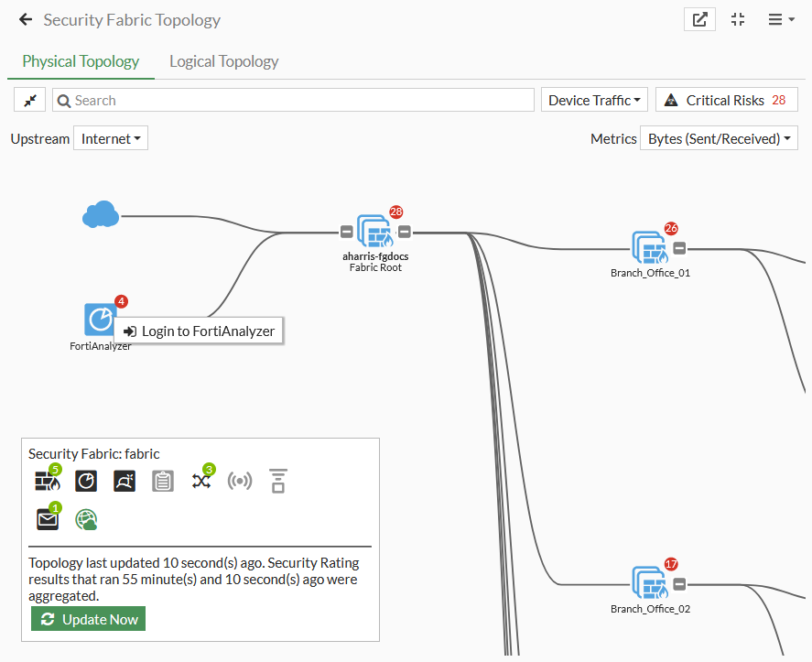Select the FortiAnalyzer device node
Viewport: 812px width, 662px height.
100,320
